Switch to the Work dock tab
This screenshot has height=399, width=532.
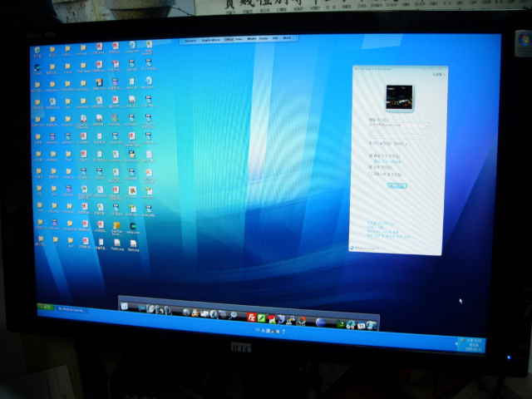pos(287,38)
